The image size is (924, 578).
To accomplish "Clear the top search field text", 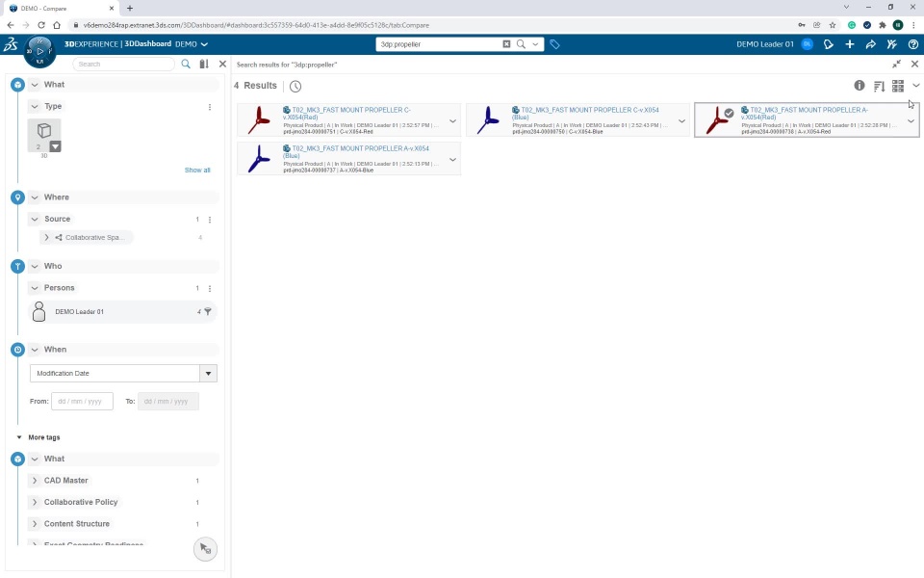I will click(x=506, y=44).
